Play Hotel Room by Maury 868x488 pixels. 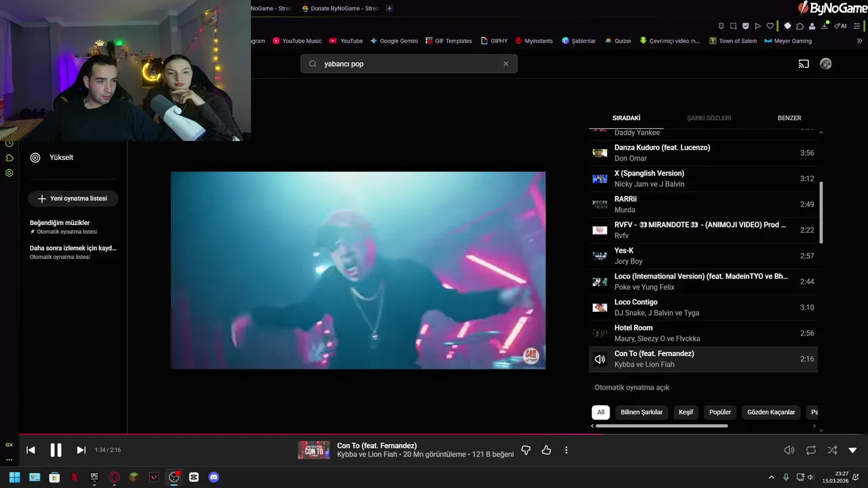coord(703,333)
